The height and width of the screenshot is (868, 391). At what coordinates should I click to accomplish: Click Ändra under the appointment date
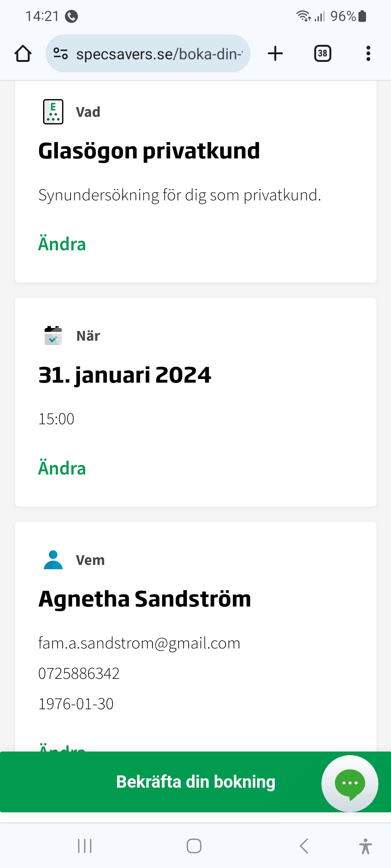[62, 468]
